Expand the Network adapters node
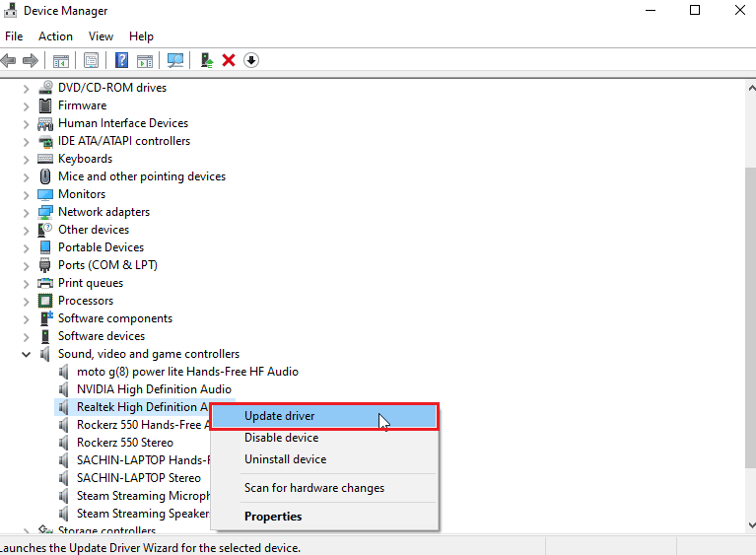 26,213
